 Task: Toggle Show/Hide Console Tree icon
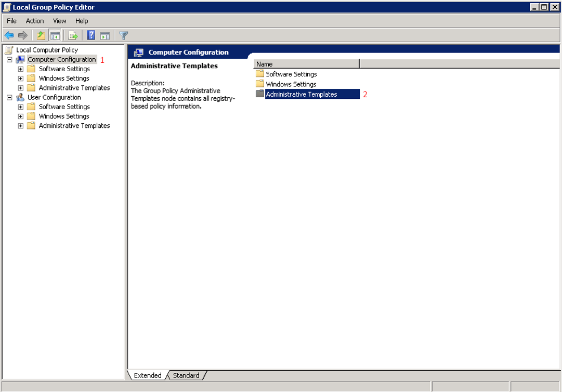point(55,35)
